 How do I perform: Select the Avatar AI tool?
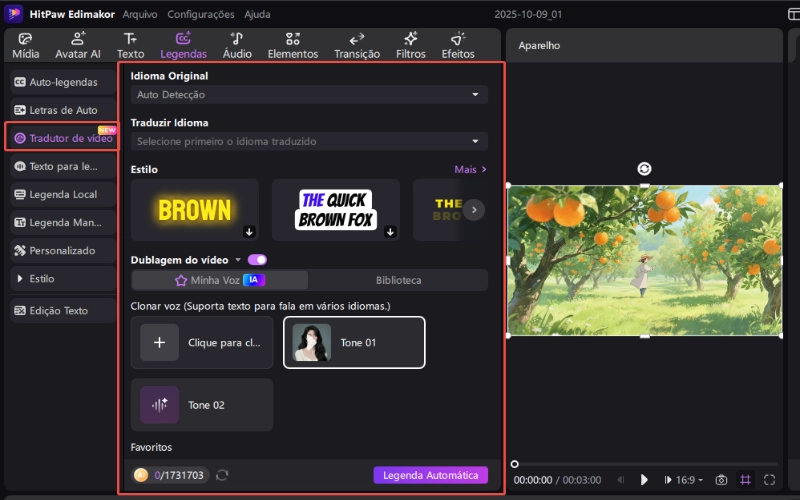(x=77, y=45)
